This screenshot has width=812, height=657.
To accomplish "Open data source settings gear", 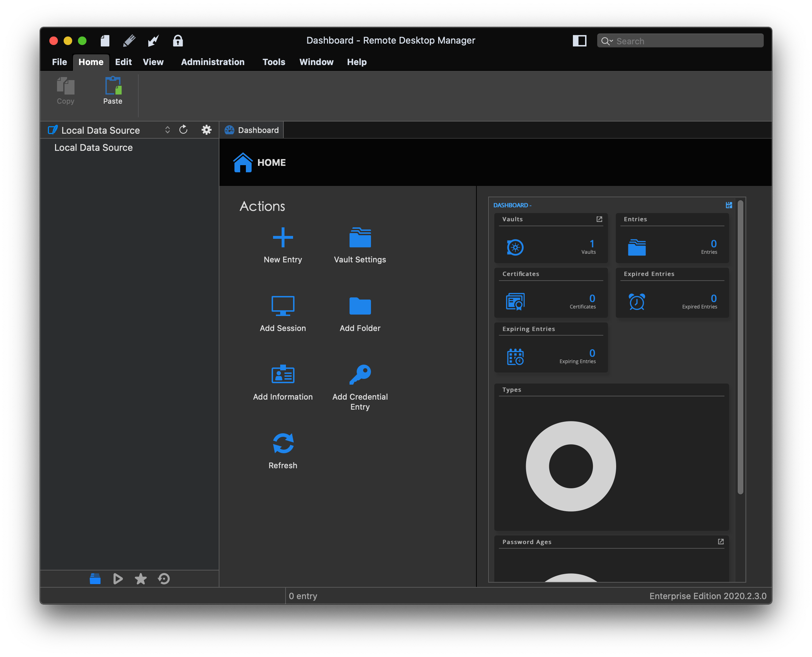I will click(206, 130).
